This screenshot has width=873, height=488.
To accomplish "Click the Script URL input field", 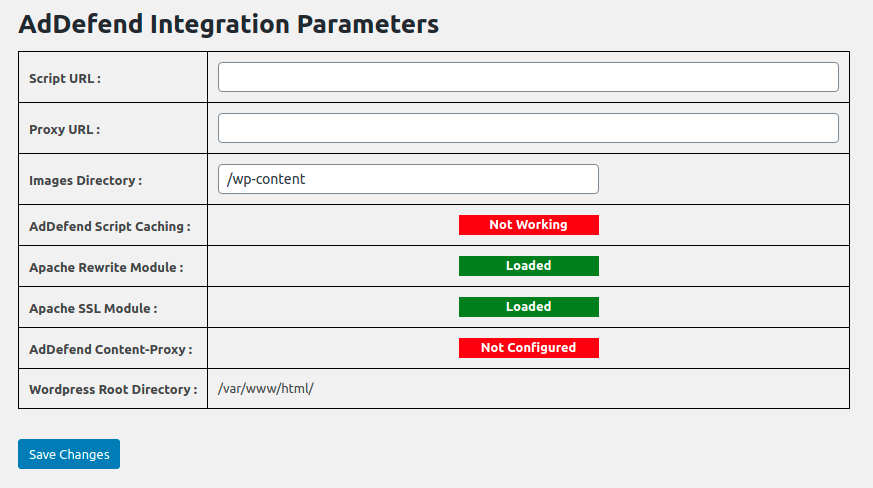I will tap(528, 77).
